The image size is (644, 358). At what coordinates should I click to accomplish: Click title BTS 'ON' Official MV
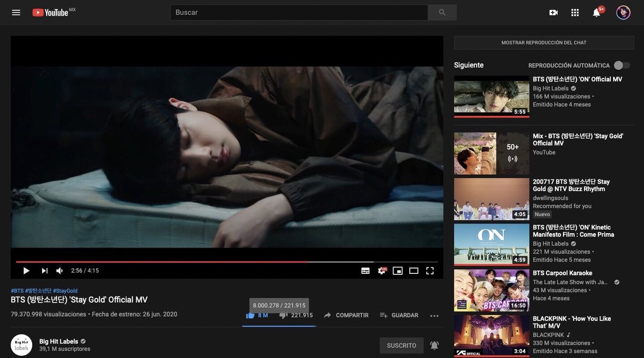(577, 79)
